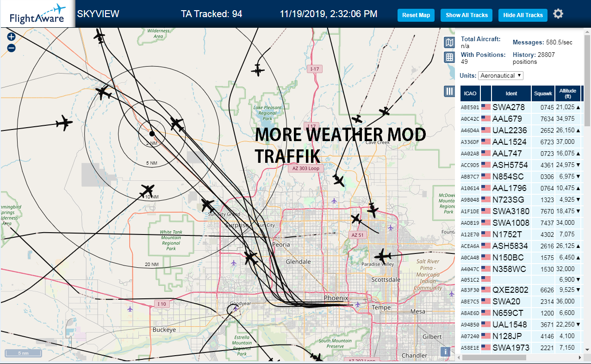The width and height of the screenshot is (591, 364).
Task: Select the aircraft over Paradise Valley
Action: [x=382, y=255]
